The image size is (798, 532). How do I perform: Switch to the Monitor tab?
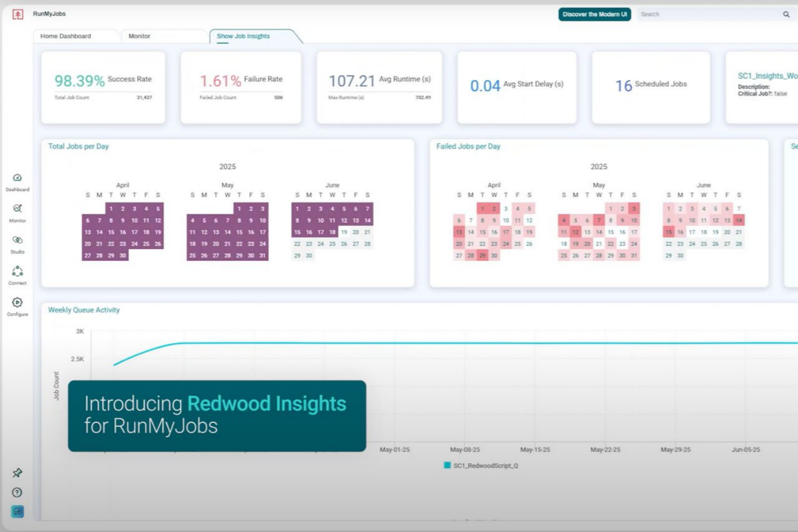[x=139, y=36]
